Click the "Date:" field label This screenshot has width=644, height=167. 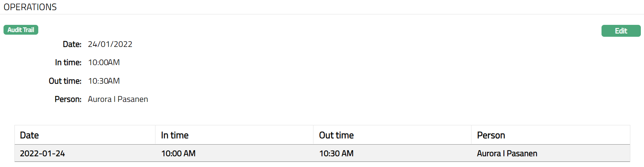(x=72, y=44)
